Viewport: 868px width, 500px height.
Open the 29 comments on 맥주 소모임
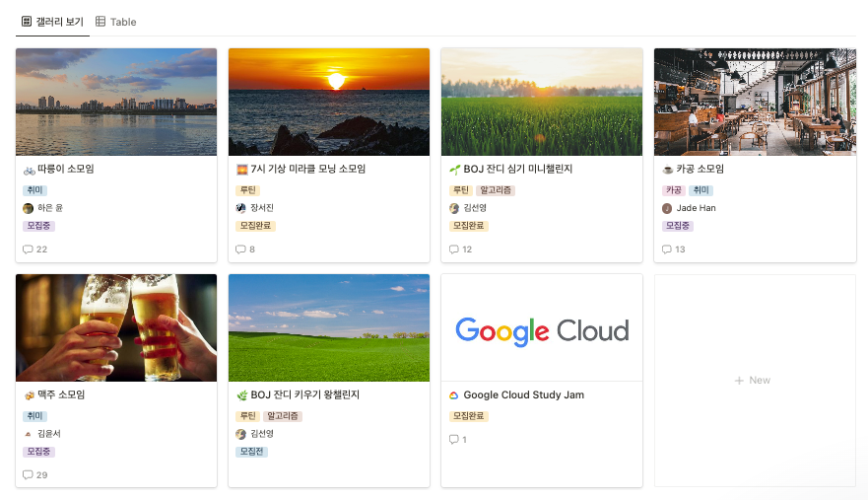tap(34, 475)
